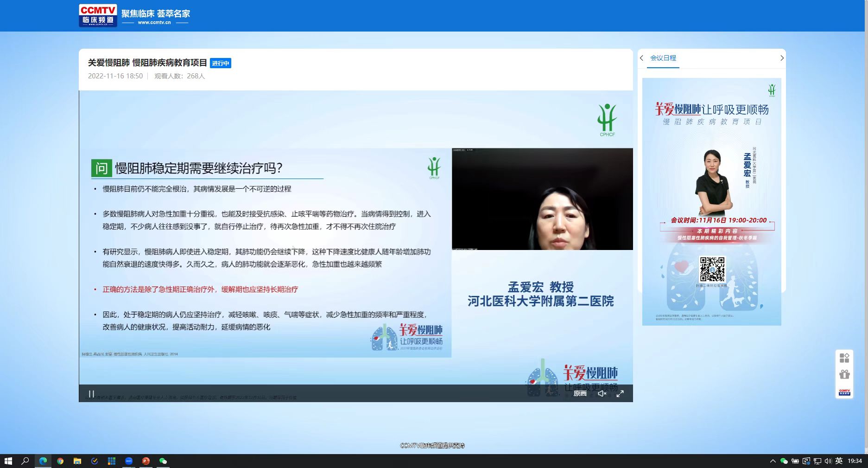Screen dimensions: 868x468
Task: Click the floating CCMTV badge icon
Action: pyautogui.click(x=844, y=392)
